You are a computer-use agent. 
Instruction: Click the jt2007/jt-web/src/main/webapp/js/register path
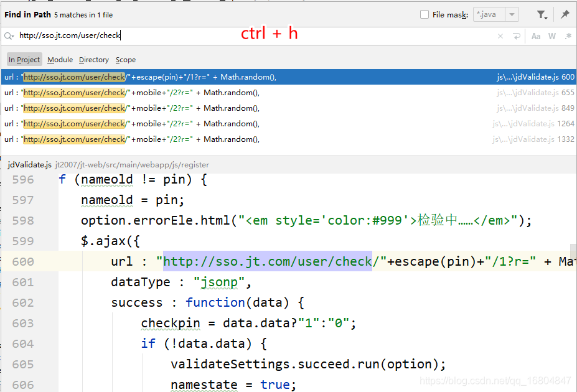click(x=132, y=165)
